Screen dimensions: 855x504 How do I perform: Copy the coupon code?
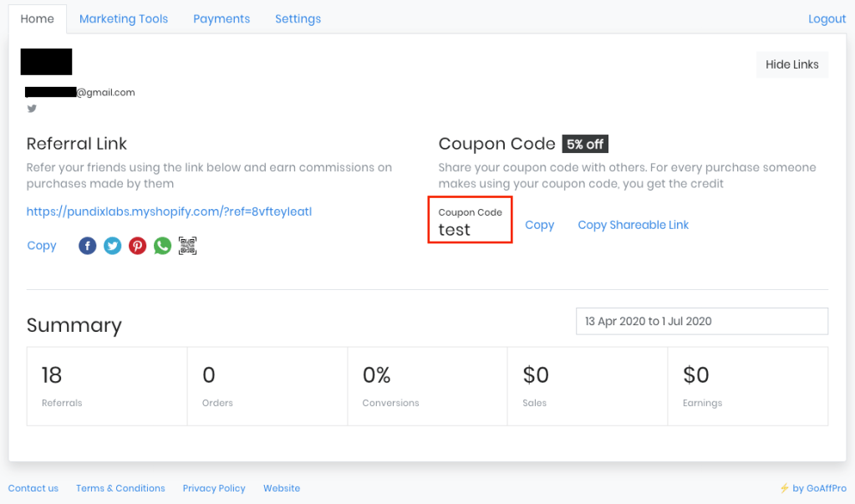click(539, 225)
